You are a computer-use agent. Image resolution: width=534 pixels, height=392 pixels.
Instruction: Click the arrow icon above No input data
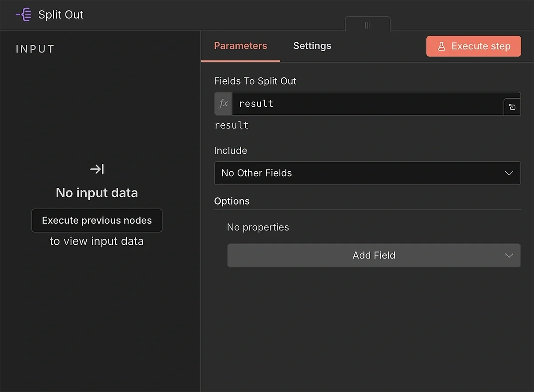97,169
